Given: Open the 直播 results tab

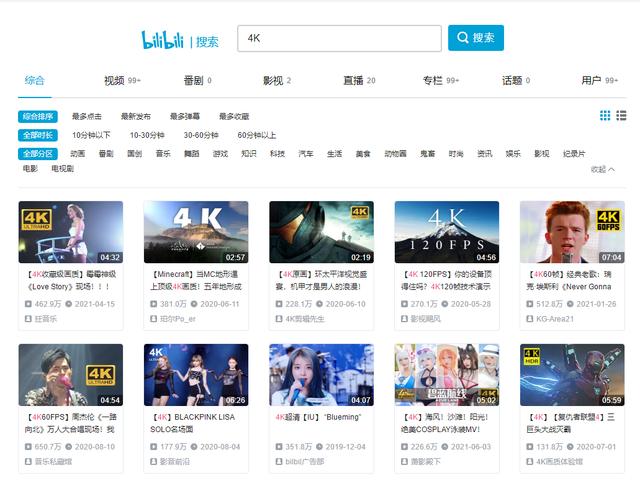Looking at the screenshot, I should click(x=353, y=80).
